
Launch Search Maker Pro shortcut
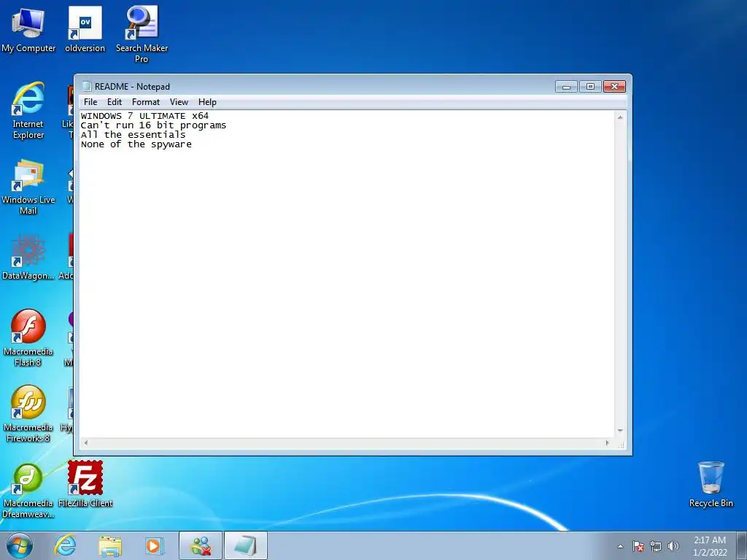tap(142, 34)
